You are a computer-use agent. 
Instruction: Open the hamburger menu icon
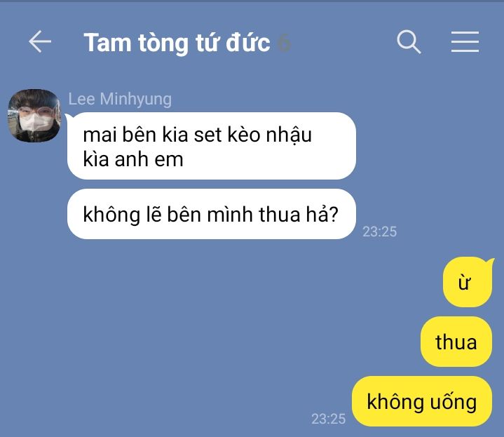point(465,41)
